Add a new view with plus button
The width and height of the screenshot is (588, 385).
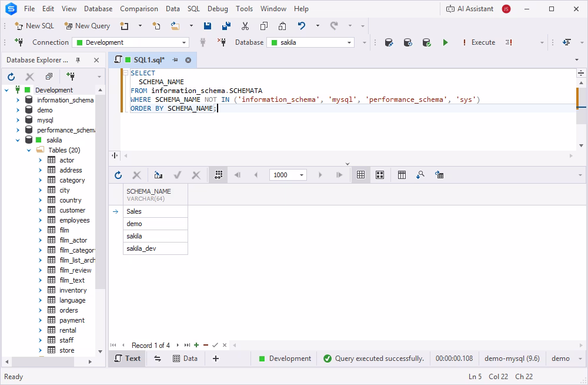216,359
